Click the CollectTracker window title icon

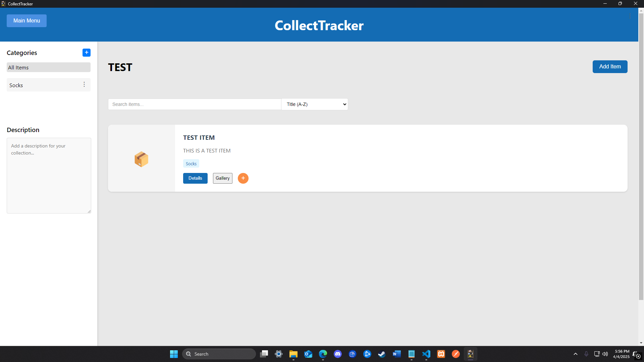tap(3, 4)
